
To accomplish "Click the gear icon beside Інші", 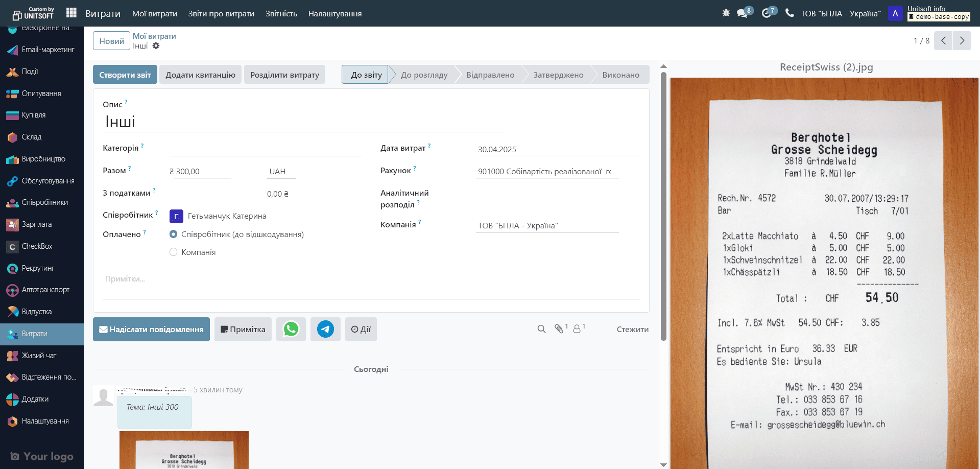I will click(x=156, y=46).
